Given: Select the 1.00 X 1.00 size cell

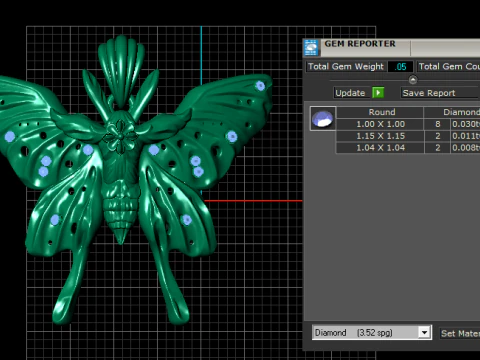Looking at the screenshot, I should click(380, 124).
